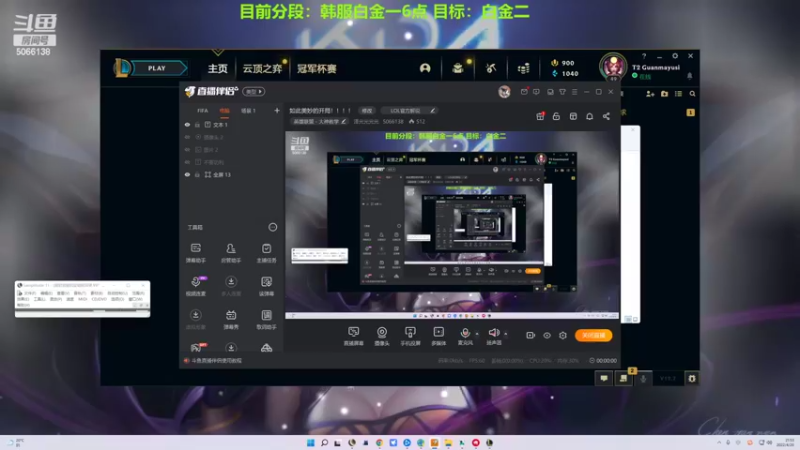
Task: Open the gift box icon with red badge
Action: 540,116
